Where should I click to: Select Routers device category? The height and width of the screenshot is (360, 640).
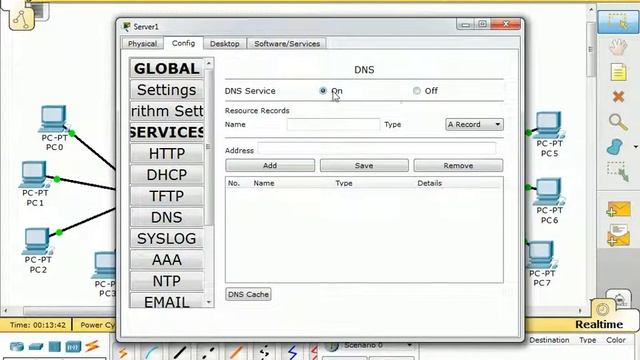coord(17,347)
